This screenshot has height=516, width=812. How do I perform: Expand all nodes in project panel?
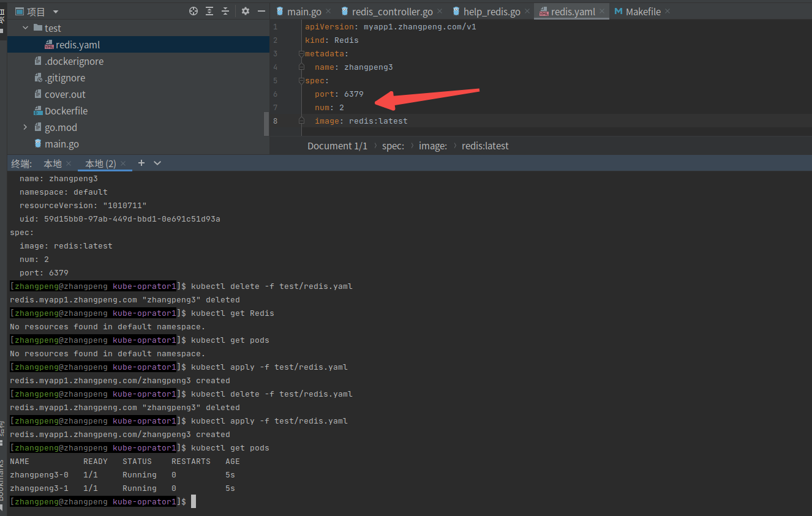[209, 11]
